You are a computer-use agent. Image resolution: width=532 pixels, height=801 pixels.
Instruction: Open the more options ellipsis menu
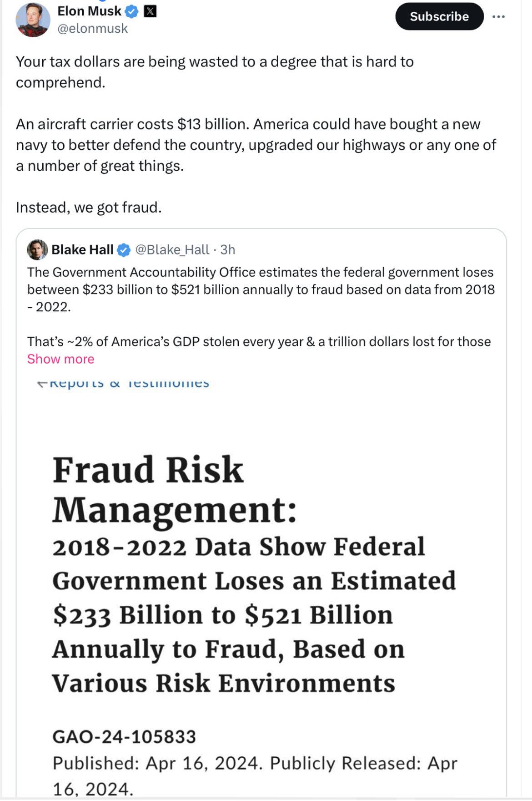[x=498, y=15]
